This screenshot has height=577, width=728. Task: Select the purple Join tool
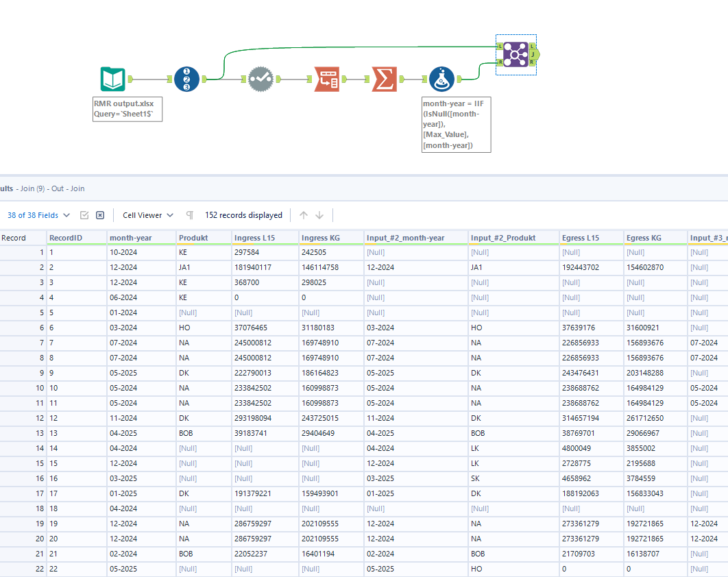pos(515,53)
